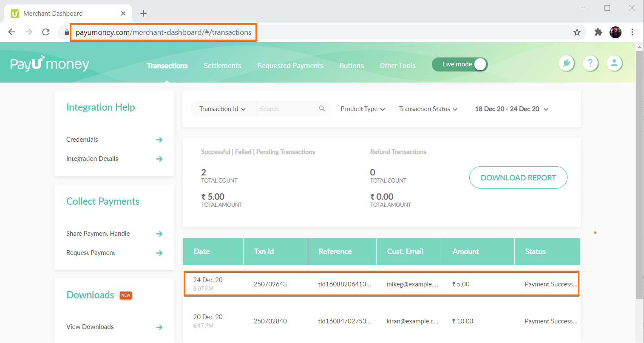The image size is (644, 343).
Task: Click the ₹ 5.00 amount cell in table
Action: point(461,284)
